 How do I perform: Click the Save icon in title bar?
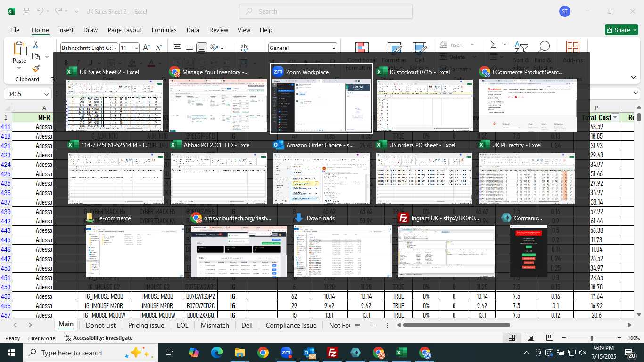(26, 11)
